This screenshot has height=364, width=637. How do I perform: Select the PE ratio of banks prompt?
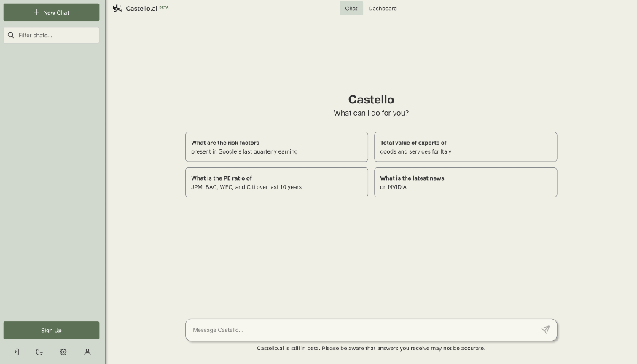click(276, 182)
